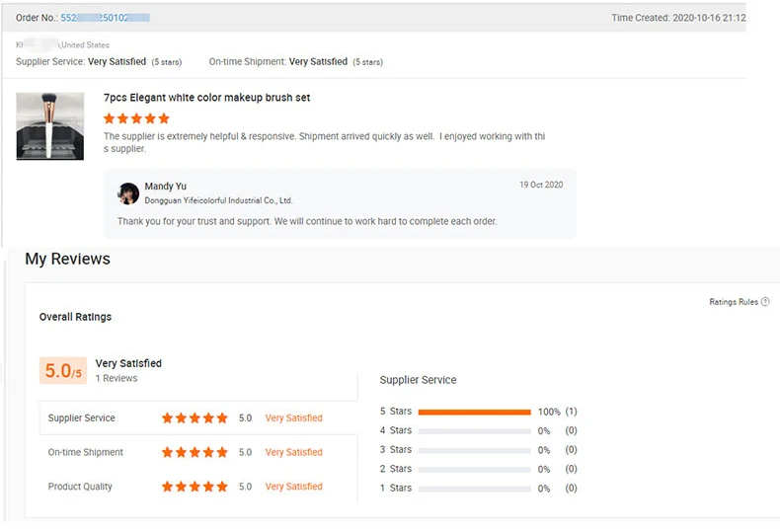This screenshot has height=532, width=780.
Task: Click the 1 Reviews count text
Action: pos(117,379)
